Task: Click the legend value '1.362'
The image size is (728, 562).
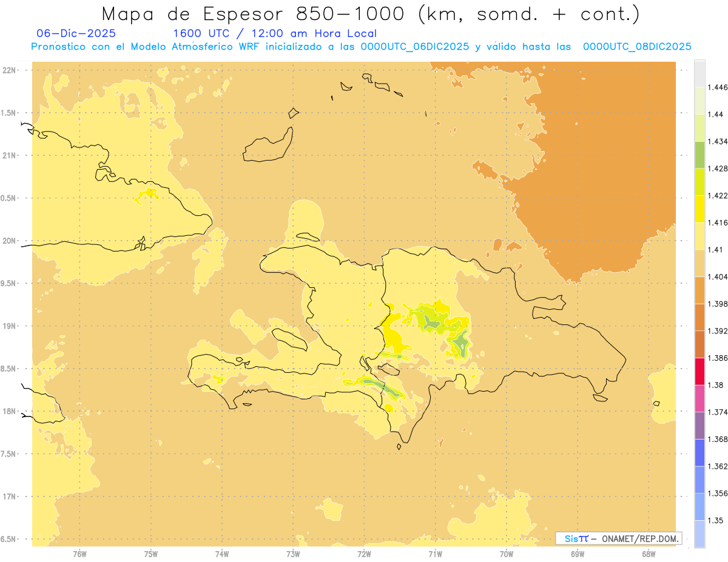Action: click(718, 466)
